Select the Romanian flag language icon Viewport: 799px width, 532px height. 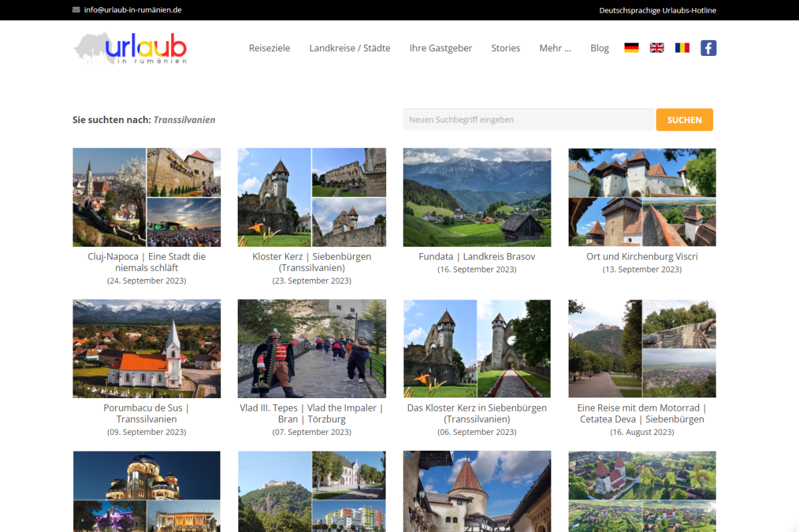(x=682, y=48)
